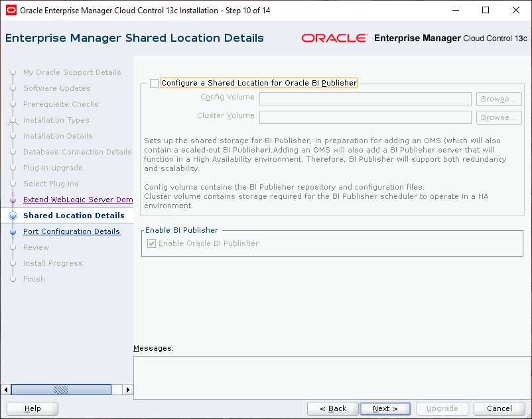Click the disabled Upgrade button
Viewport: 532px width, 419px height.
[x=442, y=408]
